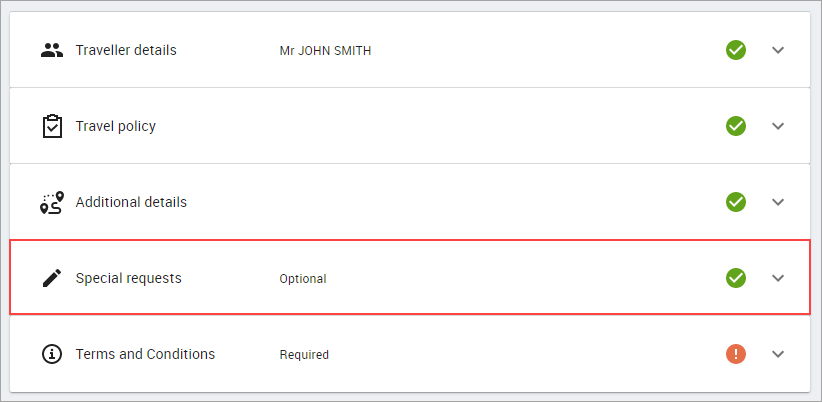Expand the Special requests chevron
This screenshot has height=402, width=822.
click(778, 278)
